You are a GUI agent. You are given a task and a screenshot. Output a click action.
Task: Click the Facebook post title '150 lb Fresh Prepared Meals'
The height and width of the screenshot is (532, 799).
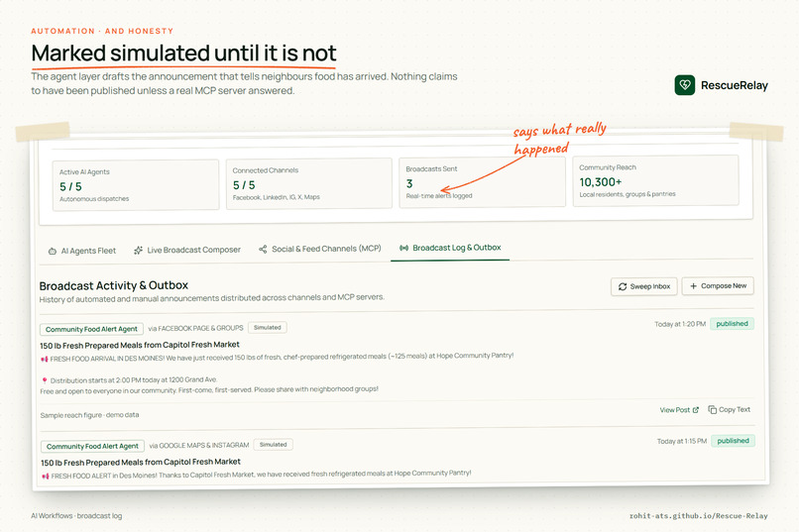[140, 345]
